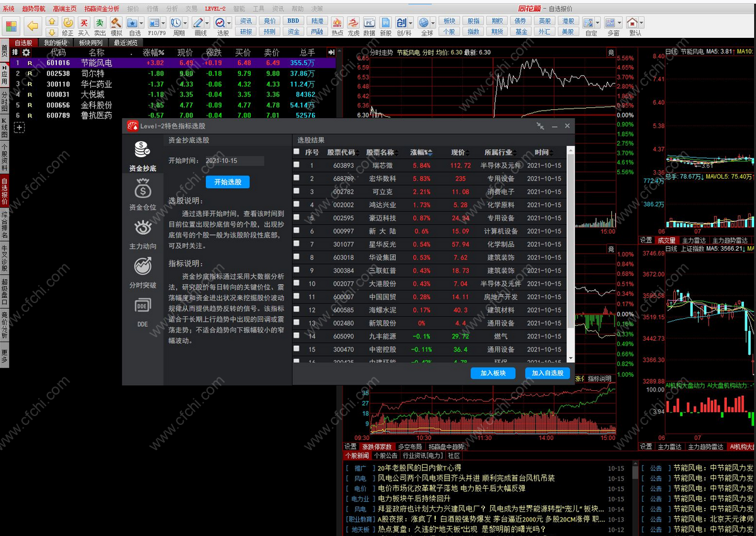Click the 开始时间 date input field
This screenshot has width=756, height=536.
[x=234, y=161]
